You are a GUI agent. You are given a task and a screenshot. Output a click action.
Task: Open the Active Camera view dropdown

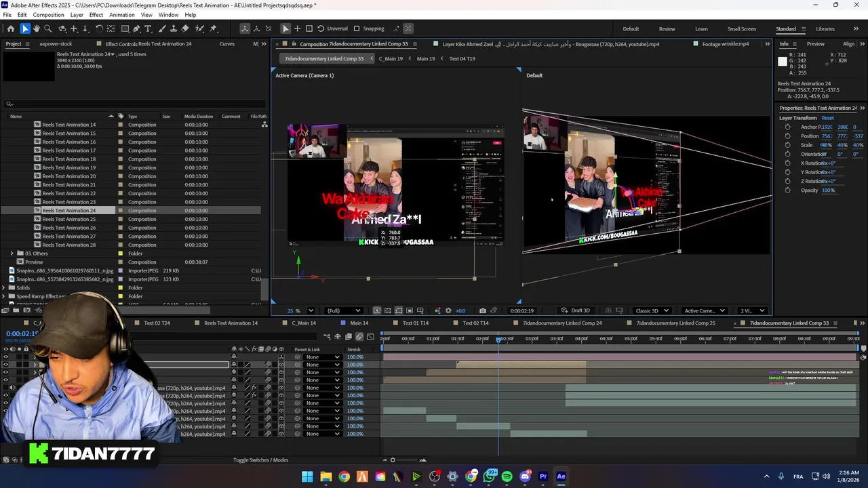click(705, 310)
